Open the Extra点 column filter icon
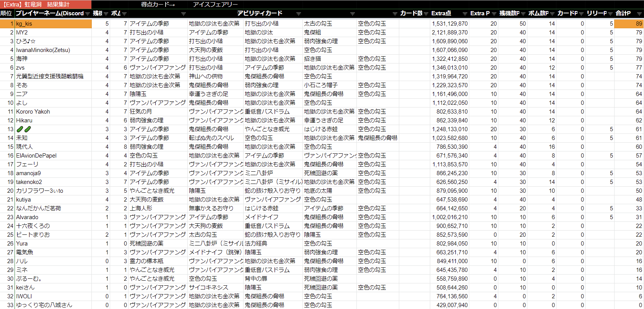The width and height of the screenshot is (644, 309). (x=465, y=14)
